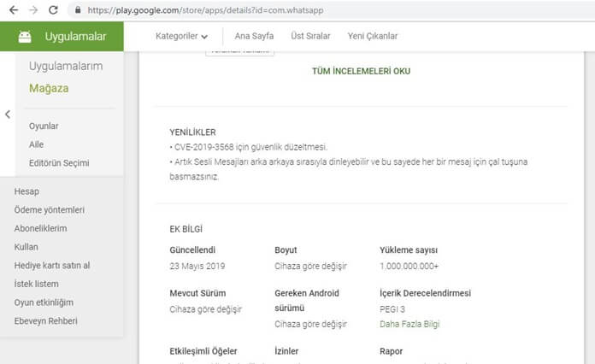The width and height of the screenshot is (595, 364).
Task: Click the Rapor label
Action: (x=392, y=351)
